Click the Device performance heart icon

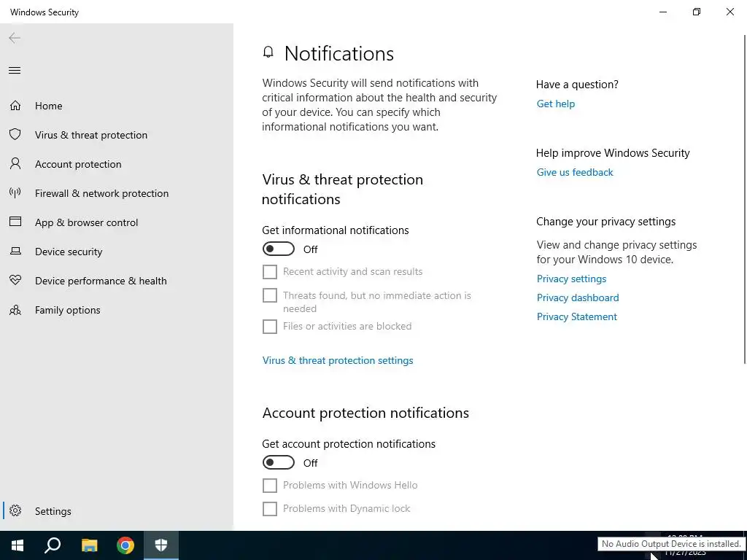(x=15, y=281)
